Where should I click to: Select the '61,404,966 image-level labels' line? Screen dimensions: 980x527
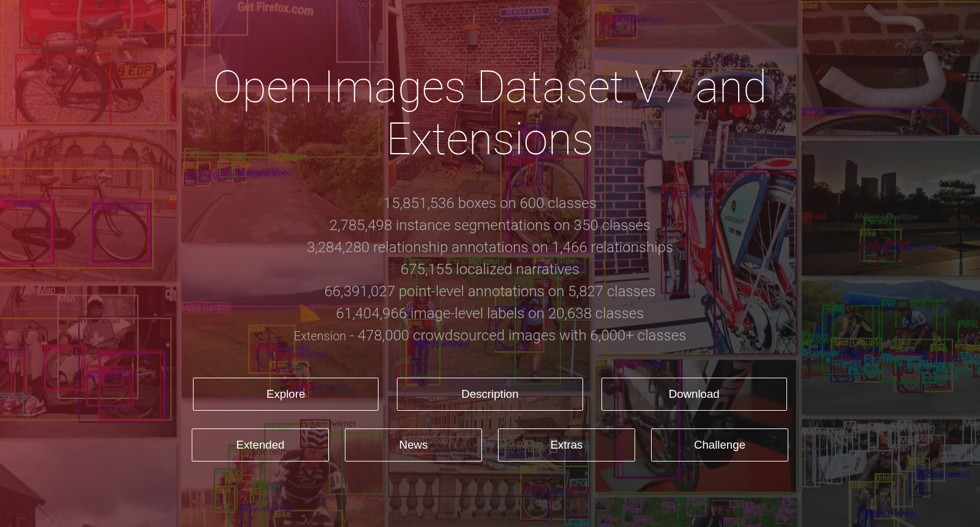(490, 313)
